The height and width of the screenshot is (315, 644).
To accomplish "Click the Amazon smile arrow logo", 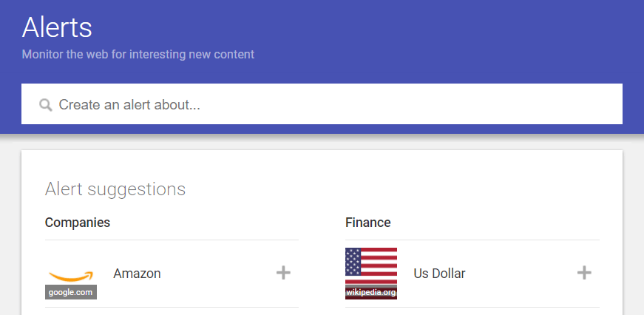I will [71, 276].
